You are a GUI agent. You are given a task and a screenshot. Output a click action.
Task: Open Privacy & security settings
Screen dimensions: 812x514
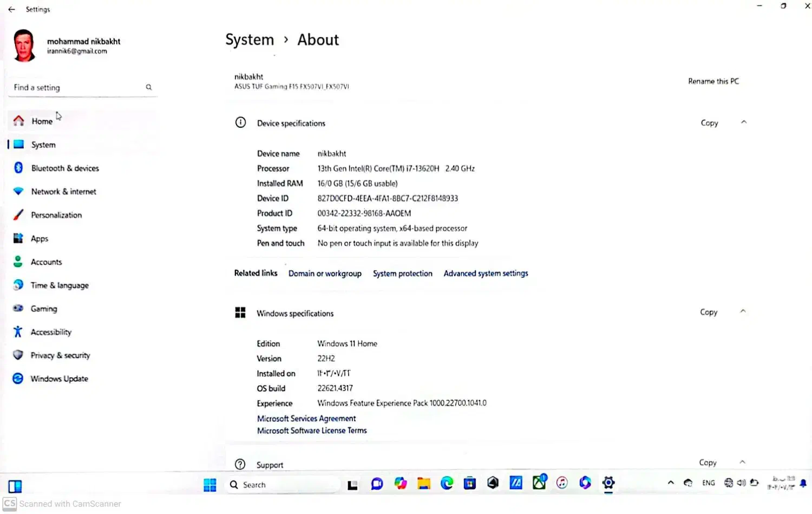pos(60,356)
